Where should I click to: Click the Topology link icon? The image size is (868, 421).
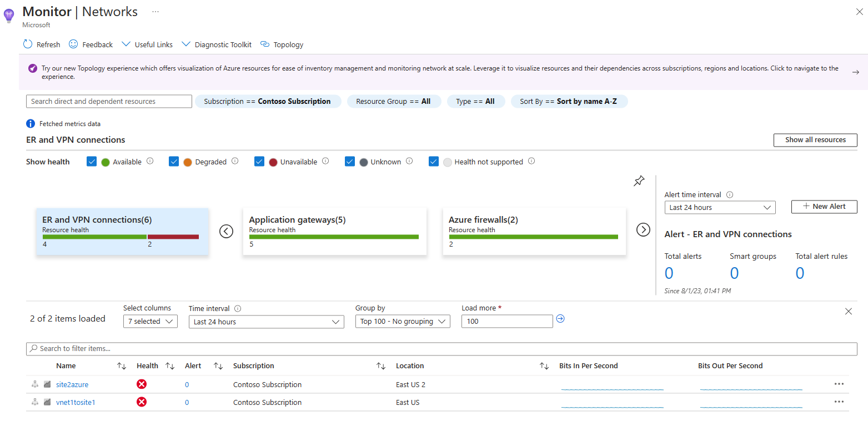pyautogui.click(x=265, y=44)
